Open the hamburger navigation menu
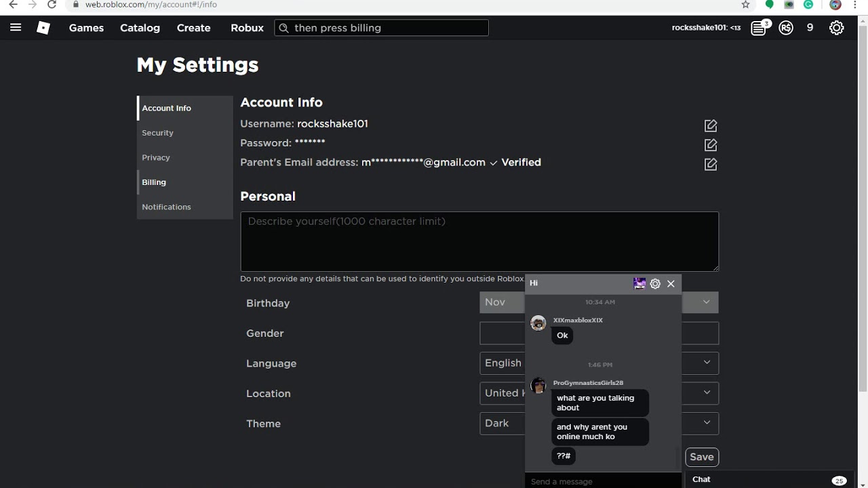868x488 pixels. [x=16, y=28]
